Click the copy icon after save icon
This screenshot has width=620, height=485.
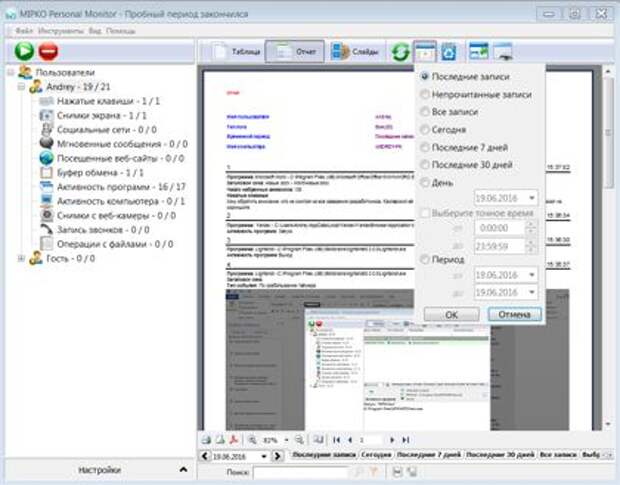click(x=412, y=472)
